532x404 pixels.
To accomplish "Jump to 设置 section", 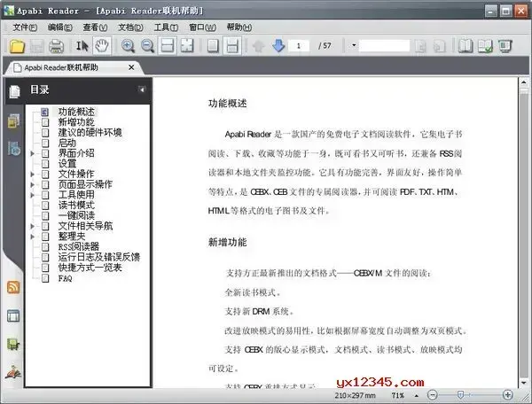I will pyautogui.click(x=67, y=164).
